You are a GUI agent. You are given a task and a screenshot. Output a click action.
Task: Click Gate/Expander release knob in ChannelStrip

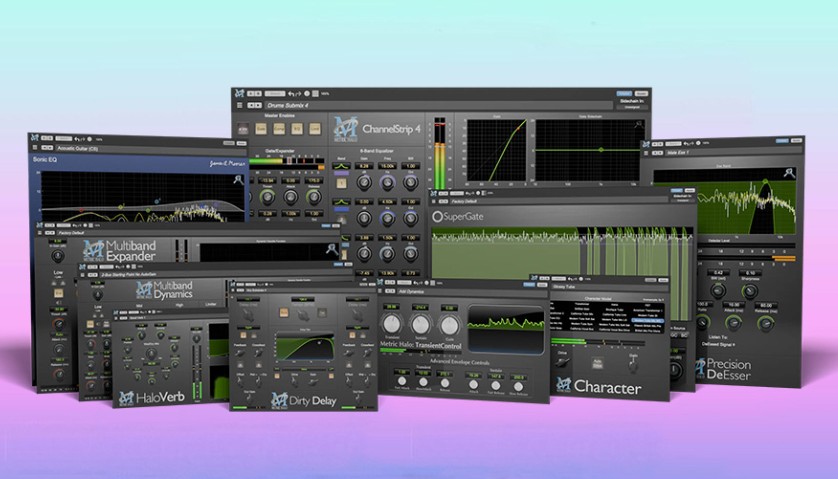click(x=314, y=197)
